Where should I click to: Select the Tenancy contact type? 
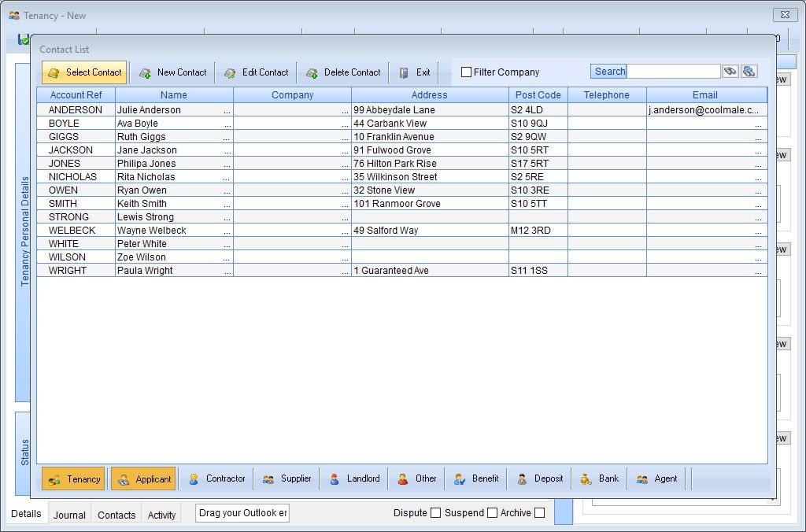[x=73, y=479]
